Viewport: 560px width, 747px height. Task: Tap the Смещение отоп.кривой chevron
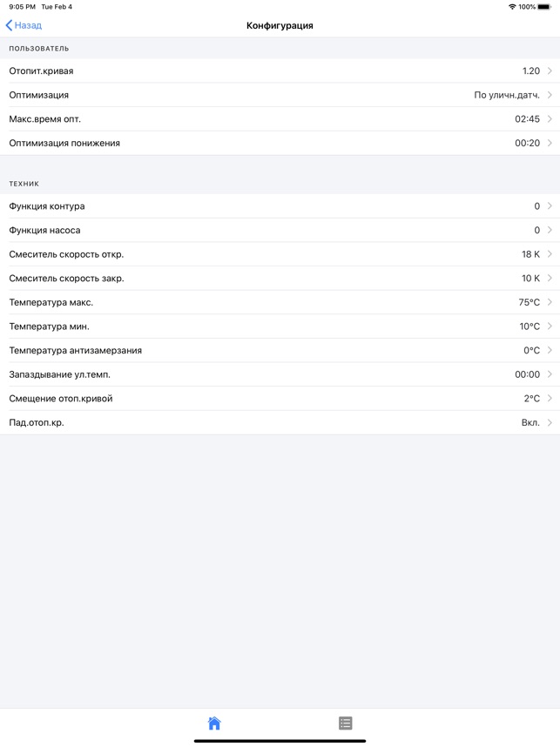(550, 398)
